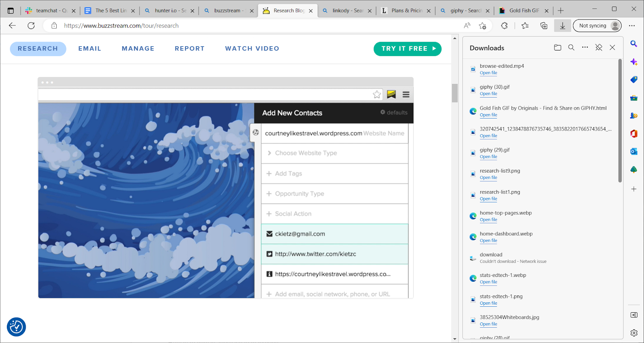Open the sidebar Tools briefcase icon
644x343 pixels.
[634, 98]
